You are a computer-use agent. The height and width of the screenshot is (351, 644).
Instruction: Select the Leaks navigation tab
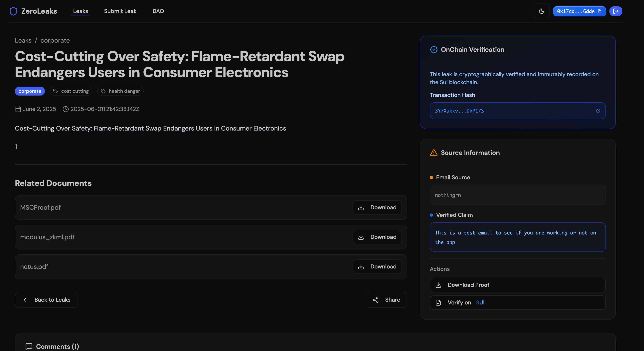[x=80, y=11]
